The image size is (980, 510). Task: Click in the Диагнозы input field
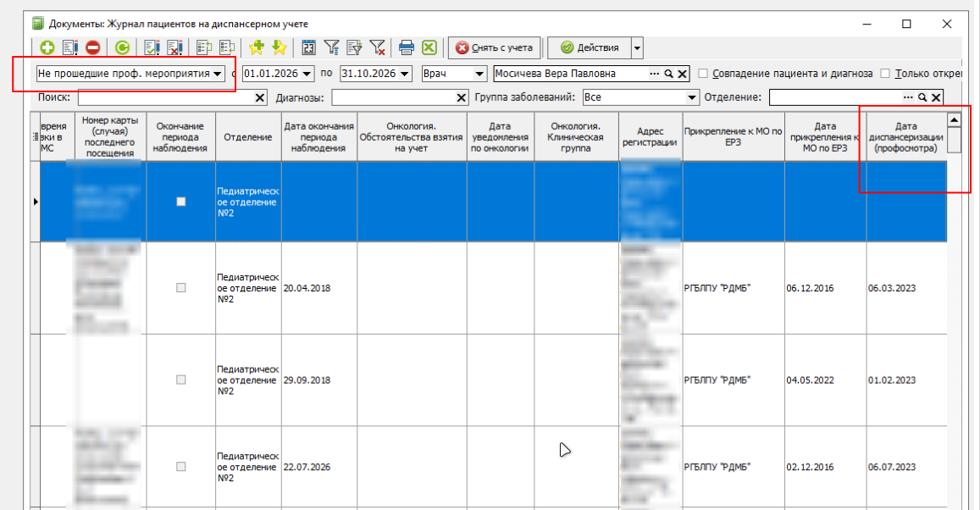(394, 97)
